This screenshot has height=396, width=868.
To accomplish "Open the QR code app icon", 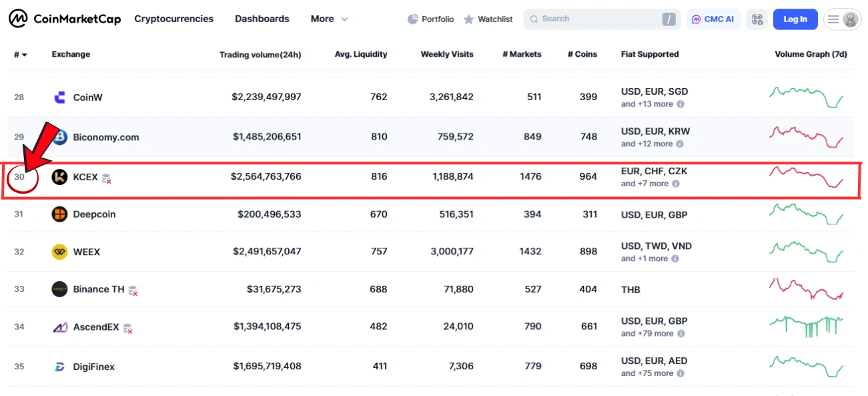I will (757, 19).
